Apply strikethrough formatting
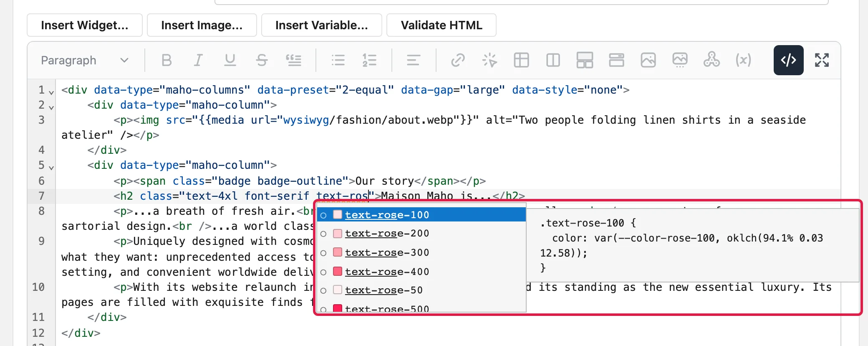868x346 pixels. (x=262, y=60)
